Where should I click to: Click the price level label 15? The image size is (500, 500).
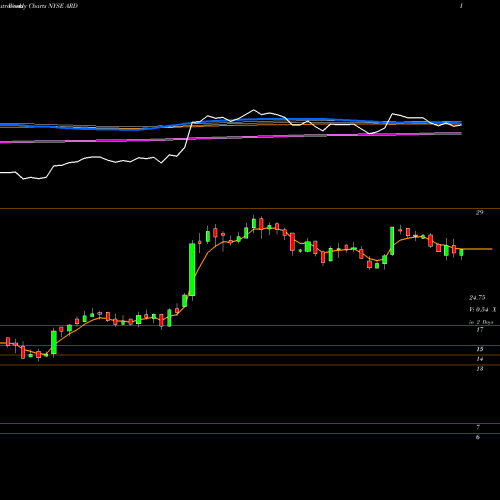480,349
